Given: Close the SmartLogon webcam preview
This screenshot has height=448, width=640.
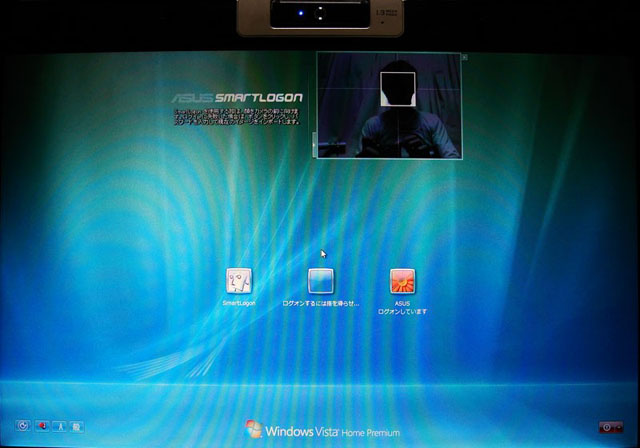Looking at the screenshot, I should click(x=464, y=58).
